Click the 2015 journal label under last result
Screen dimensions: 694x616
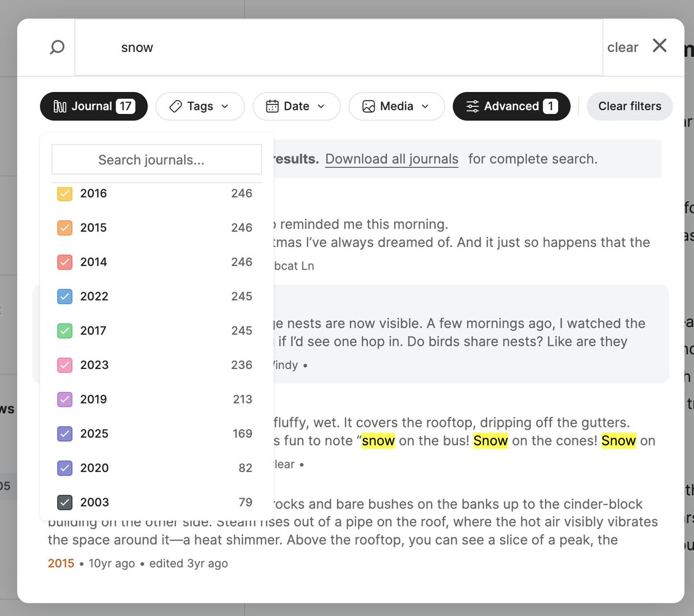(x=61, y=563)
